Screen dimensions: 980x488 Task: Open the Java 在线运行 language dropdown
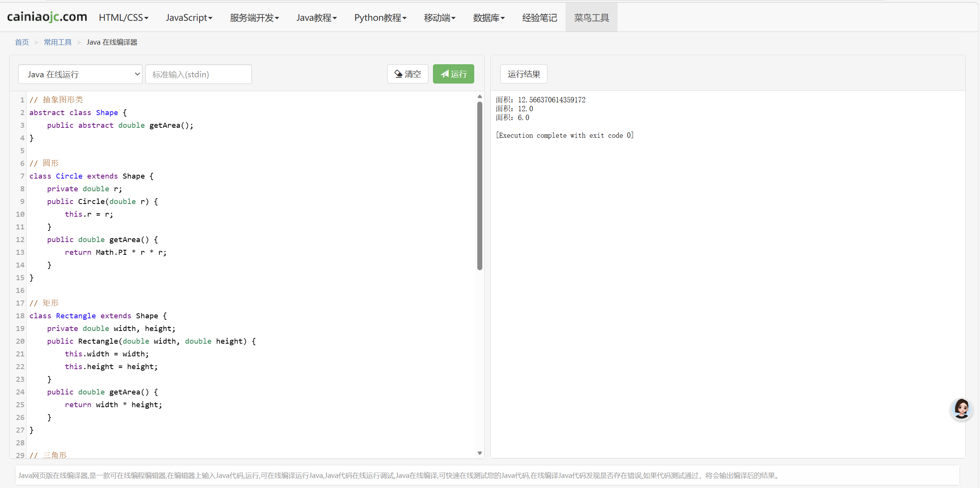click(80, 74)
